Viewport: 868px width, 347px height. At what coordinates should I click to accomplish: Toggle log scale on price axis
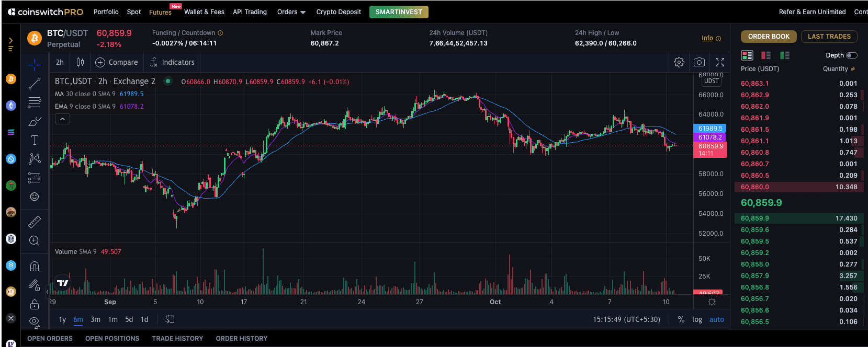697,319
